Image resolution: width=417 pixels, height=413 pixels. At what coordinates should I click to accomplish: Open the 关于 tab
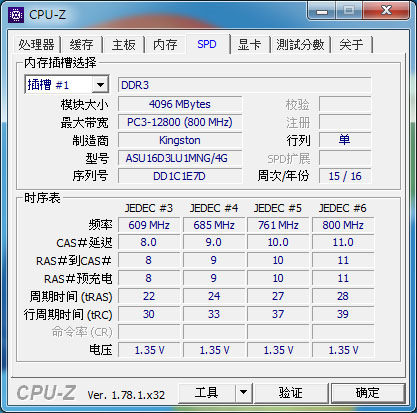pyautogui.click(x=351, y=44)
